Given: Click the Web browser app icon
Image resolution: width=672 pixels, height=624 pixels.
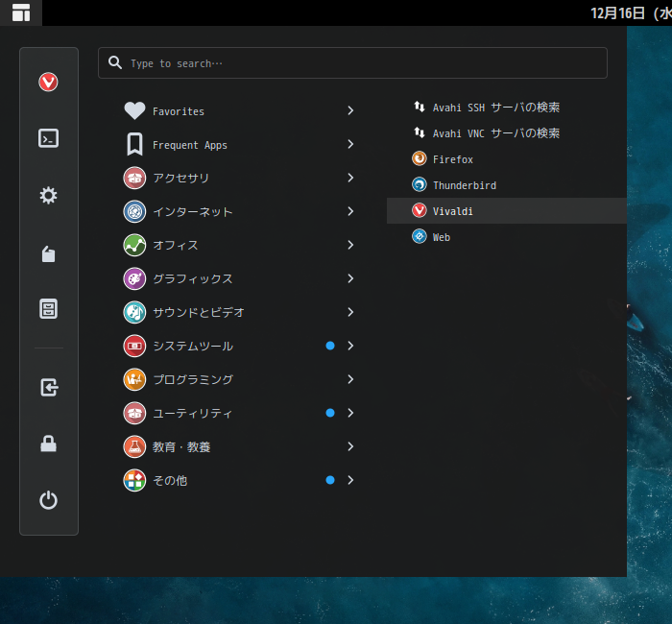Looking at the screenshot, I should click(420, 236).
